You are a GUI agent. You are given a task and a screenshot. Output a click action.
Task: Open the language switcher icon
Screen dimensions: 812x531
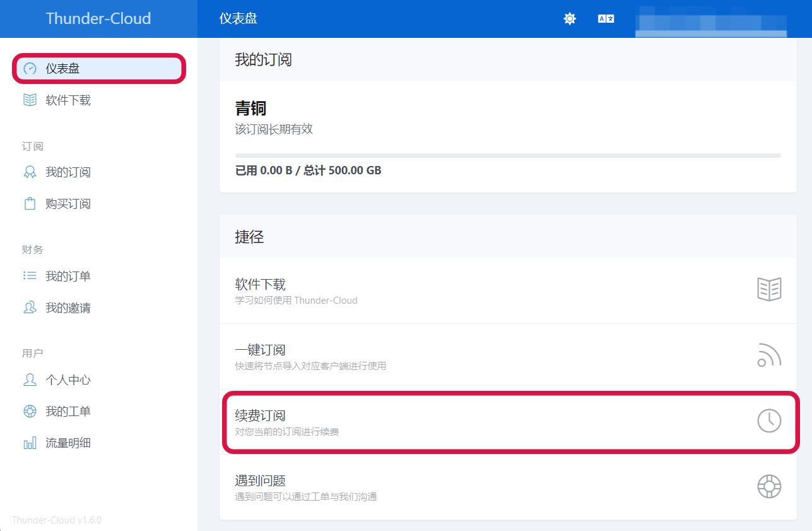tap(606, 19)
